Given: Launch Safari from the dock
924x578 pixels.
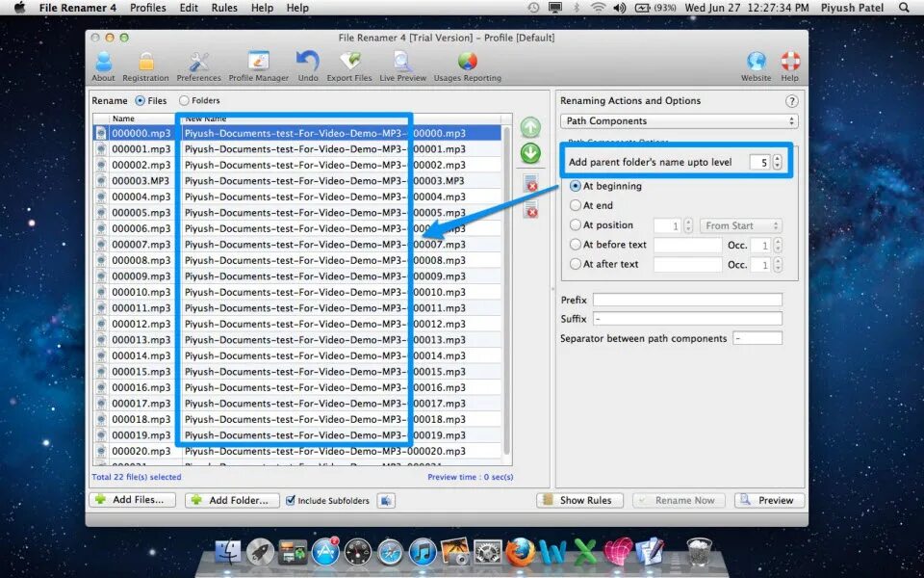Looking at the screenshot, I should pyautogui.click(x=390, y=553).
